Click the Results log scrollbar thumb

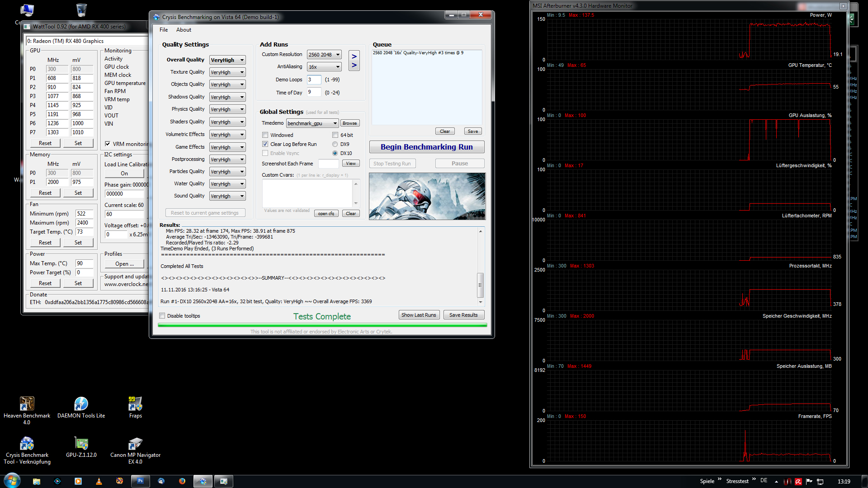pos(480,285)
